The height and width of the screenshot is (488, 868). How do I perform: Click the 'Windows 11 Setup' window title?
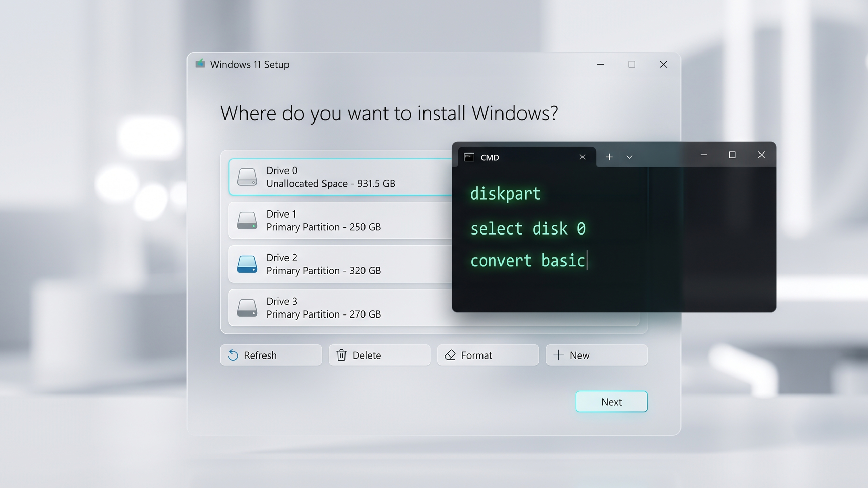click(250, 64)
